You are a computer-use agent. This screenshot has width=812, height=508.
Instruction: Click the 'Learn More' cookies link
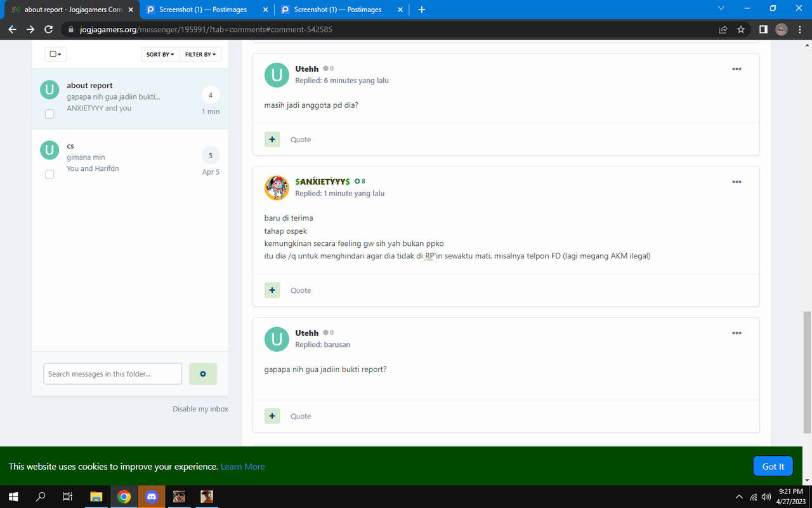(x=243, y=467)
